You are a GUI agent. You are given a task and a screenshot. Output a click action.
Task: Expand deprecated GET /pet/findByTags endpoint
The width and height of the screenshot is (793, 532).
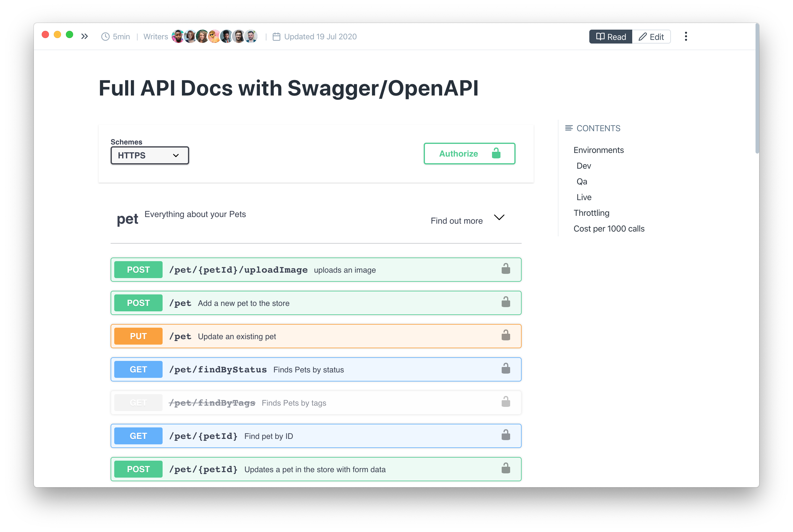click(316, 403)
